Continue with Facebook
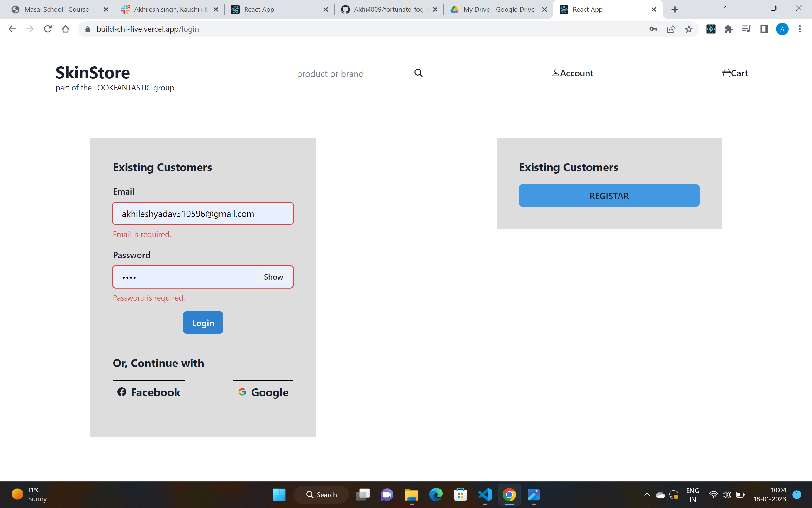This screenshot has height=508, width=812. click(149, 392)
